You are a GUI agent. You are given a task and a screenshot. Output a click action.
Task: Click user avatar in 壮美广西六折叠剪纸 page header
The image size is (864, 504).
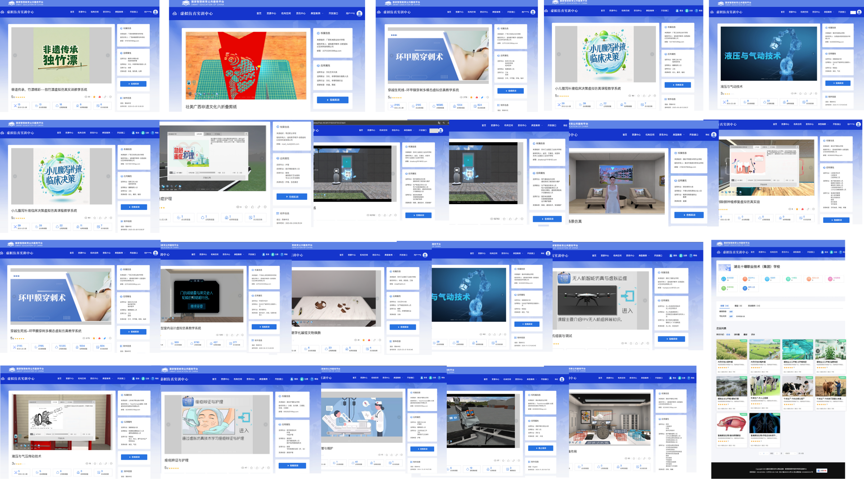point(359,14)
